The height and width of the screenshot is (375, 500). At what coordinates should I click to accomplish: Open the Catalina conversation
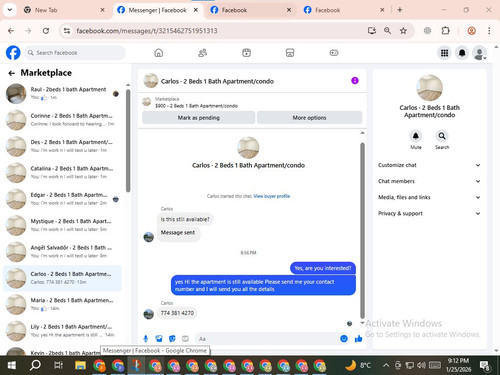point(63,173)
